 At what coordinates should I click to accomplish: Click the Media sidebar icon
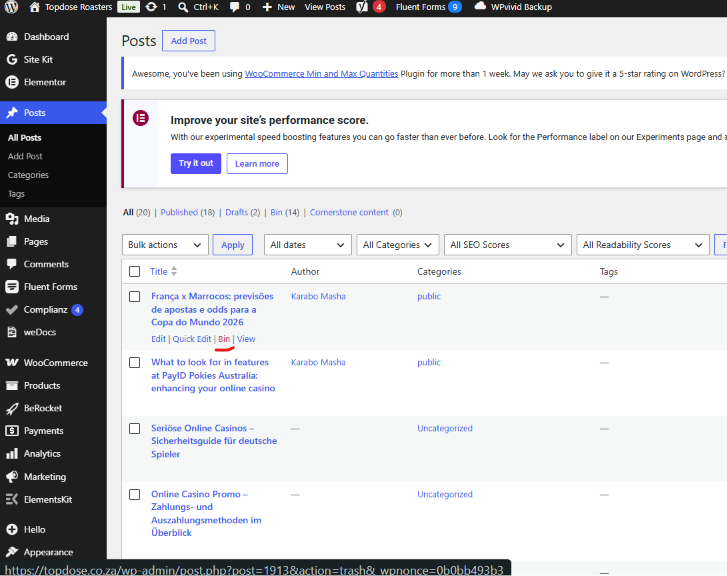coord(12,219)
